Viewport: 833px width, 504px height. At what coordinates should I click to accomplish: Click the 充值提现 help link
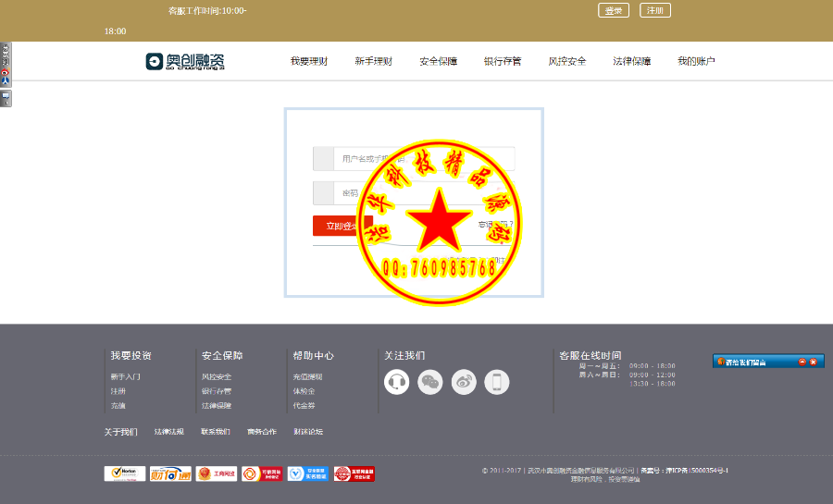(307, 376)
